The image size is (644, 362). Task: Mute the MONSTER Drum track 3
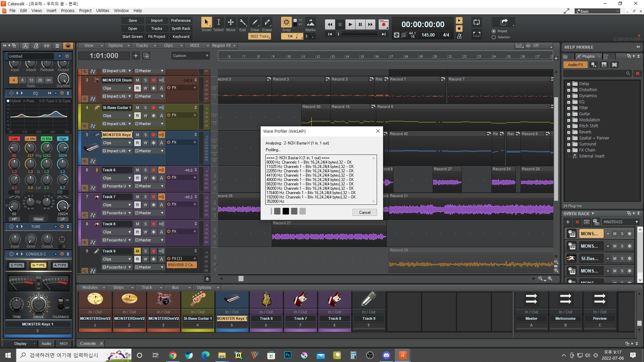[138, 80]
